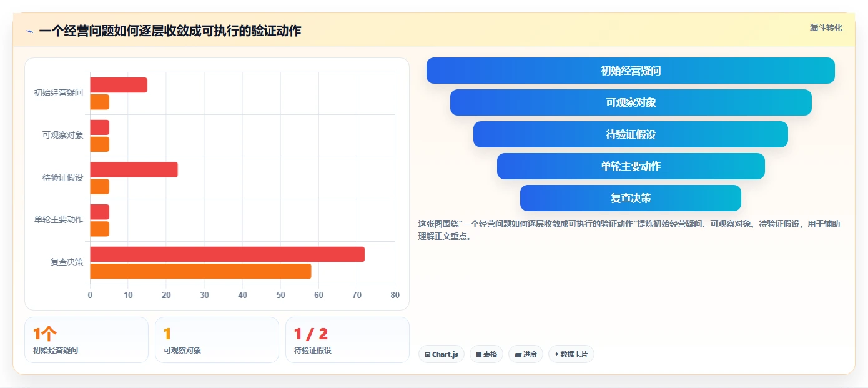
Task: Click the 1 / 2 待验证假设 stat card
Action: 347,340
